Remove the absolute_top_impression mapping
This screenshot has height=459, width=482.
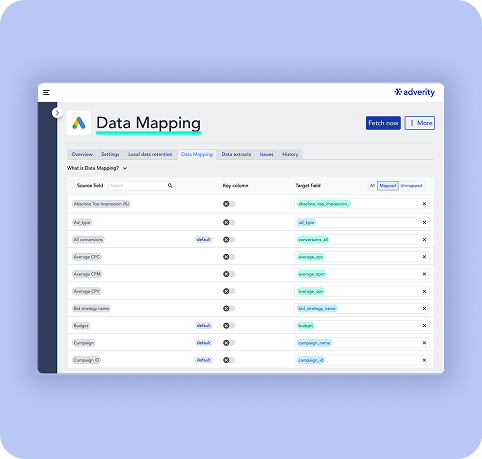click(424, 204)
